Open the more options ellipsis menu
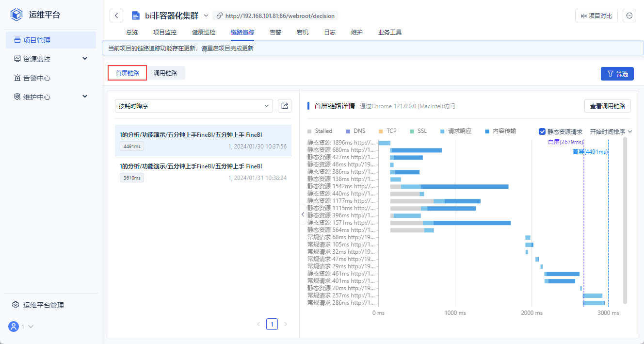This screenshot has height=344, width=644. point(629,16)
